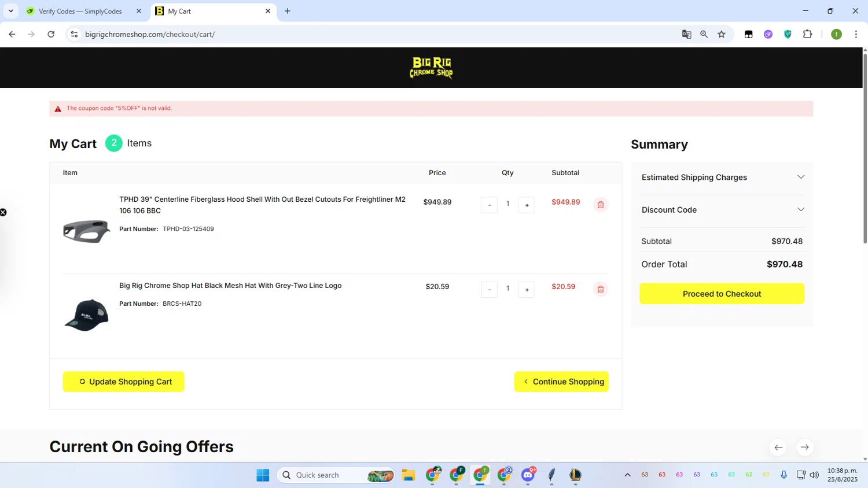Click the address bar URL

150,34
